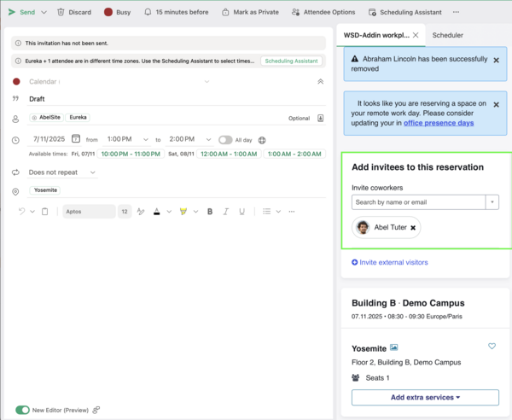
Task: Select the Eureka attendee chip
Action: click(78, 117)
